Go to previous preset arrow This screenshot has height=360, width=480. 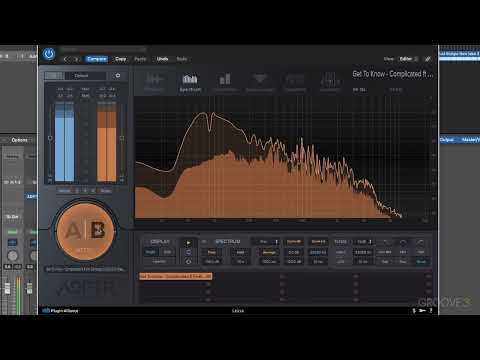(x=66, y=59)
